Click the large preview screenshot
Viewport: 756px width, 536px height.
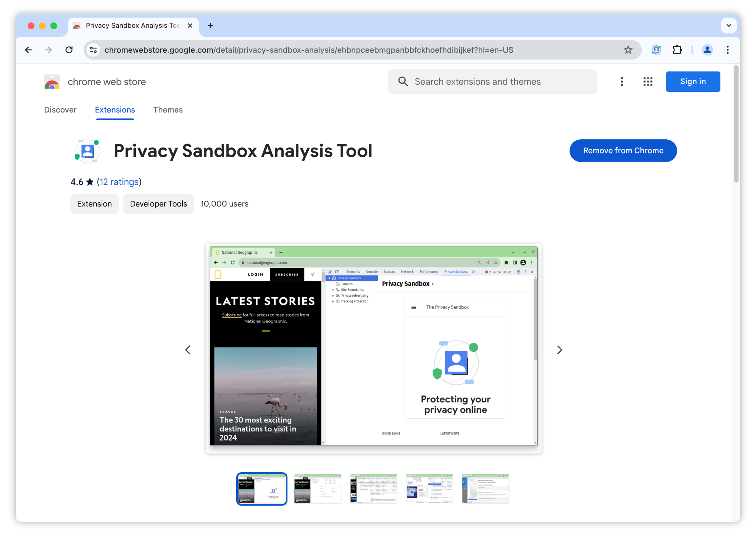pyautogui.click(x=374, y=348)
